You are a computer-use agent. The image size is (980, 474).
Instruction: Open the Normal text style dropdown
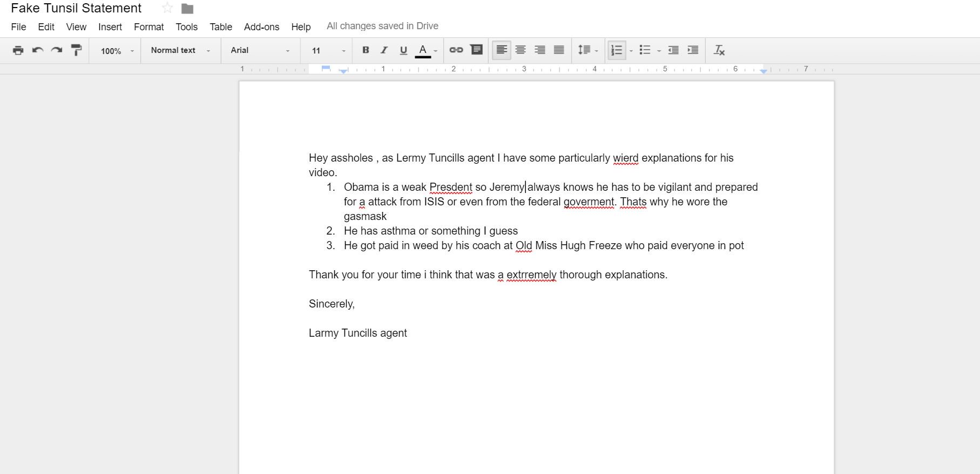click(180, 50)
